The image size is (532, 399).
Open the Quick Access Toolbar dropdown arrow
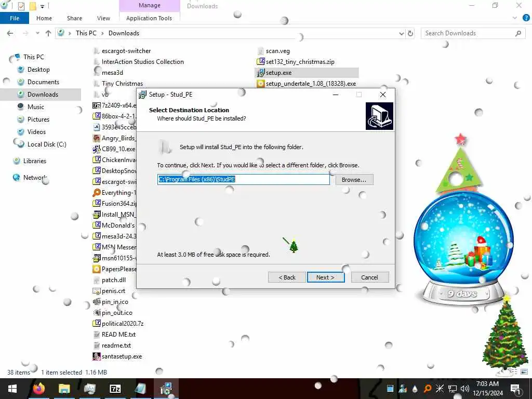click(x=43, y=6)
